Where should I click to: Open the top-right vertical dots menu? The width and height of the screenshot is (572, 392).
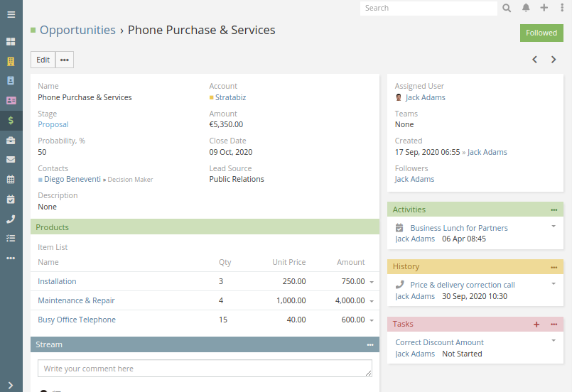pos(562,8)
